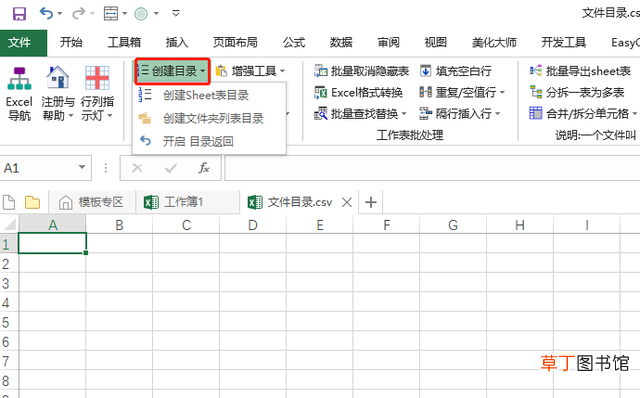Switch to the 工具箱 ribbon tab
The image size is (640, 398).
(x=124, y=42)
